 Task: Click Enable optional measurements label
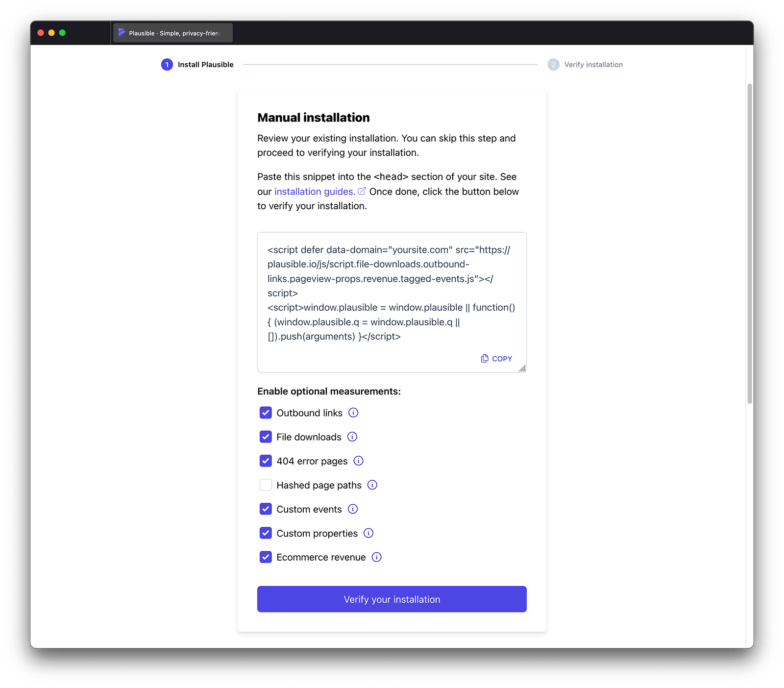tap(329, 391)
